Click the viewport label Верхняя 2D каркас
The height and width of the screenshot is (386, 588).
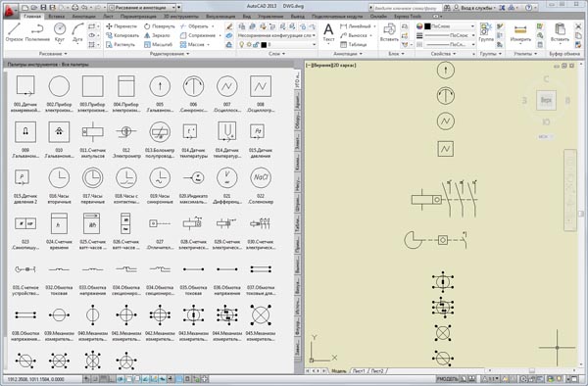tap(331, 66)
